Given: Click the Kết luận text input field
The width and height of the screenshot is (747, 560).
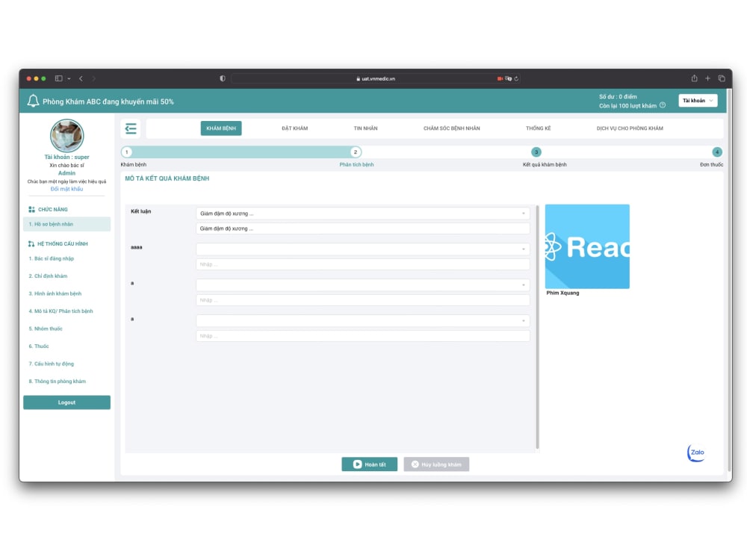Looking at the screenshot, I should 362,228.
